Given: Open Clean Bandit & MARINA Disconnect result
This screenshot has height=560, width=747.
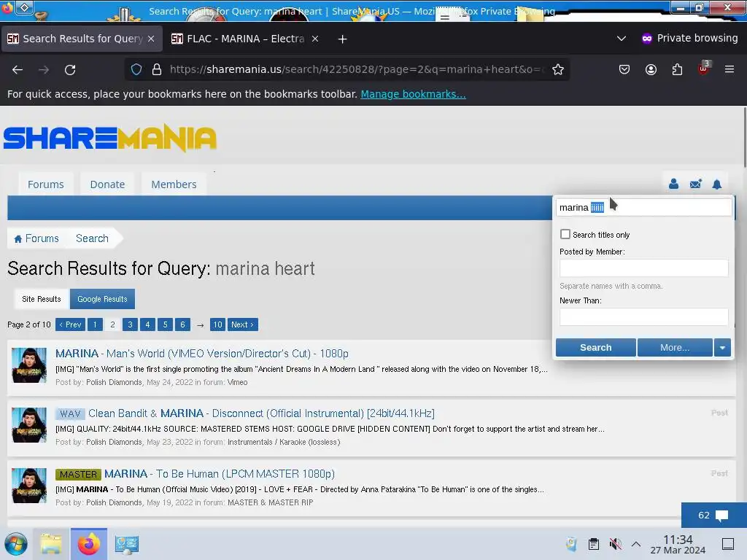Looking at the screenshot, I should coord(261,413).
